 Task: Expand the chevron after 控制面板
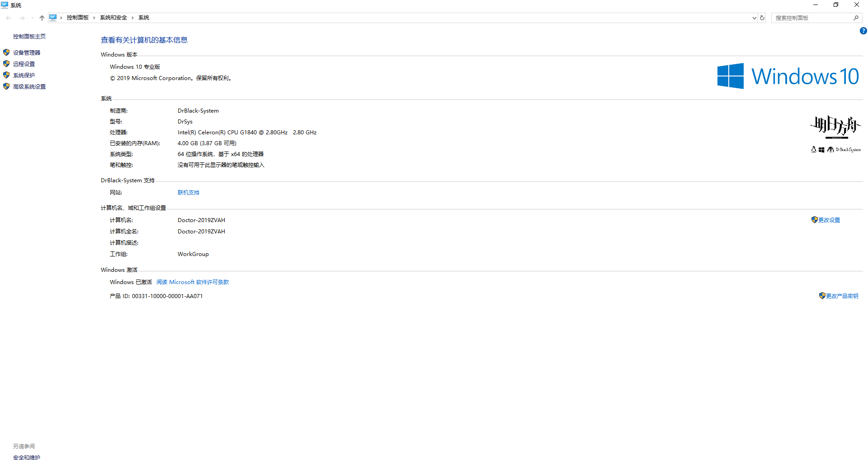(x=94, y=18)
